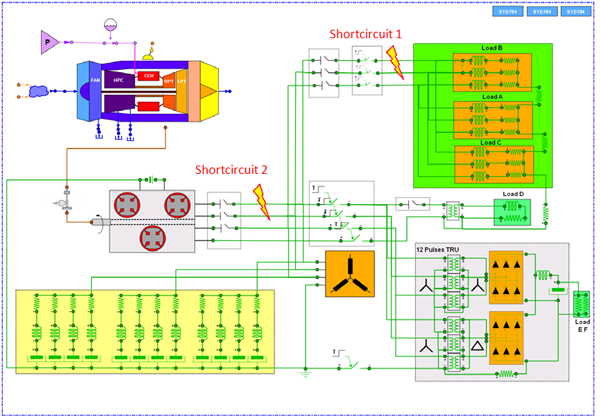Select the Shortcircuit 1 red text label
The height and width of the screenshot is (420, 600).
pos(365,33)
